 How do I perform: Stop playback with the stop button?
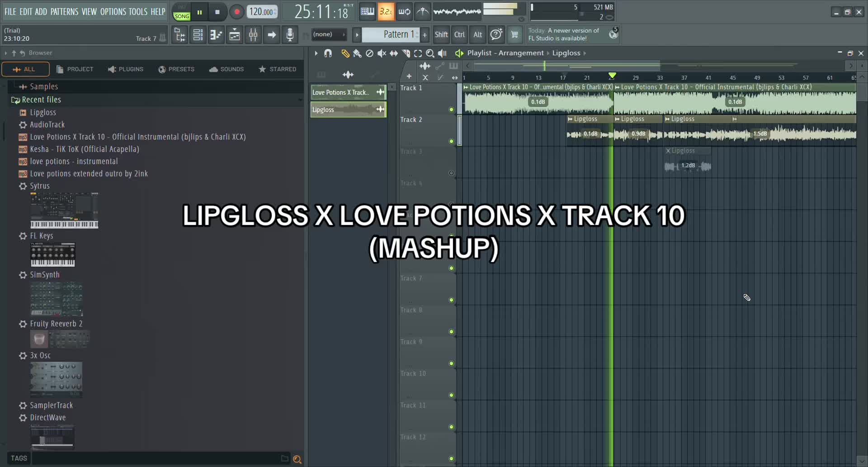(x=217, y=12)
